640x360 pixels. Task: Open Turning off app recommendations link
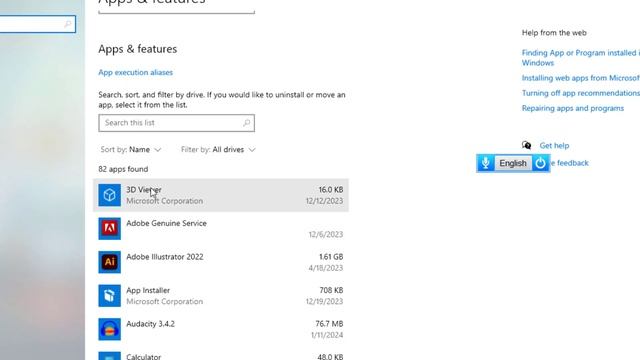click(581, 93)
